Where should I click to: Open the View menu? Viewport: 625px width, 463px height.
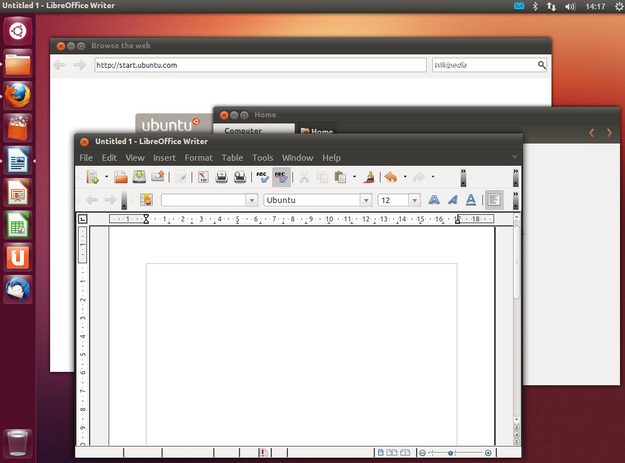click(135, 158)
